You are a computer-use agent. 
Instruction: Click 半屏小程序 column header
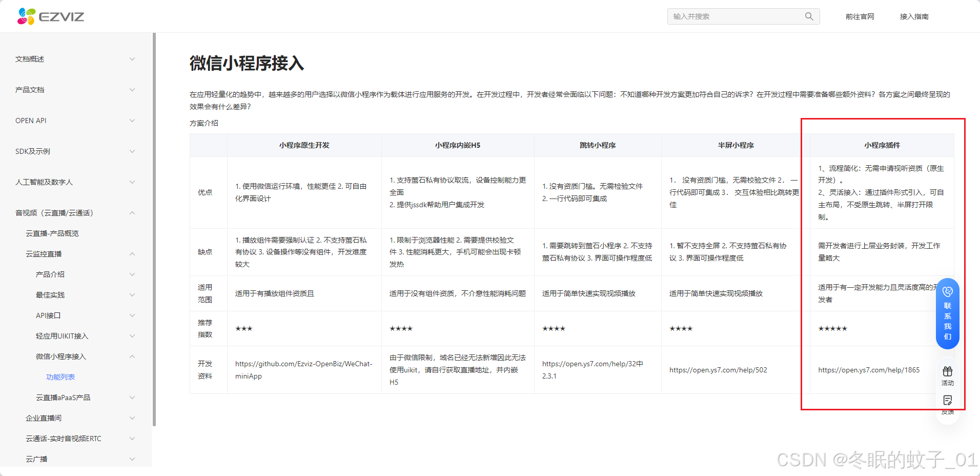point(736,145)
